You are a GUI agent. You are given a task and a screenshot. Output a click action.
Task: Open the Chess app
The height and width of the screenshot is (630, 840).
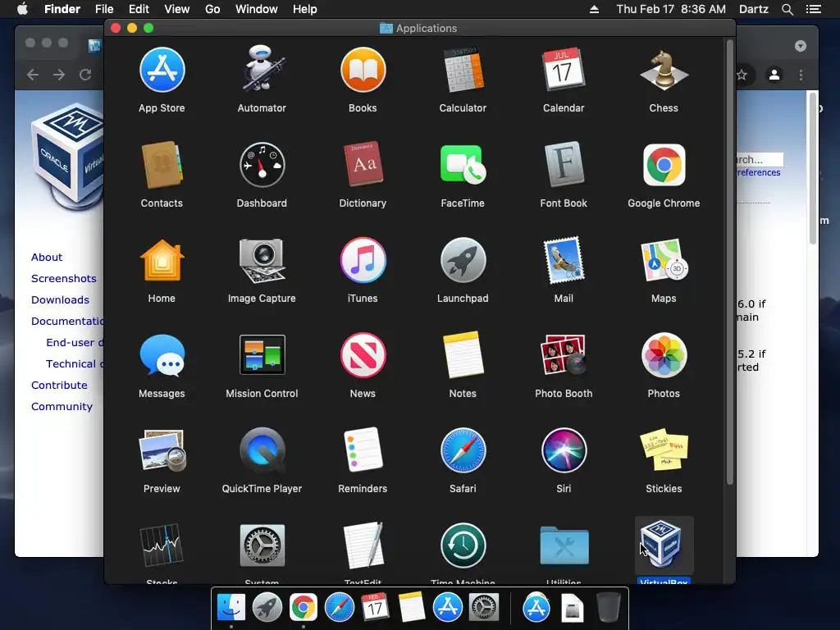(664, 71)
